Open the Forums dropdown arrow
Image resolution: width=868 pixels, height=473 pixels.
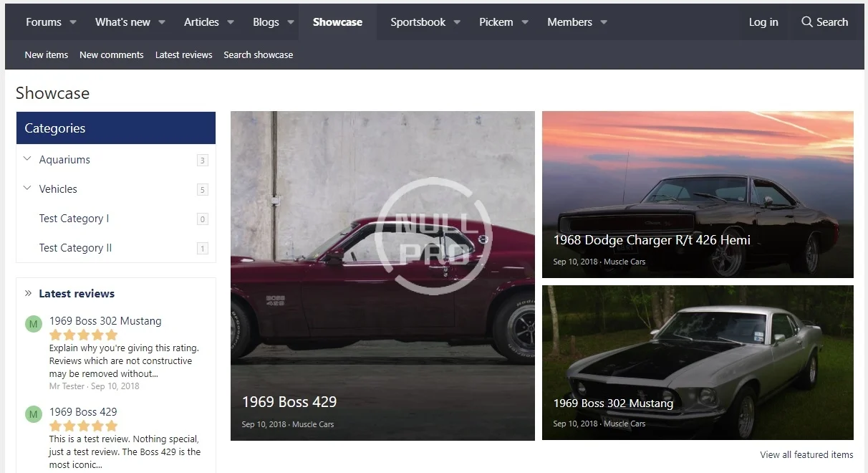coord(73,22)
